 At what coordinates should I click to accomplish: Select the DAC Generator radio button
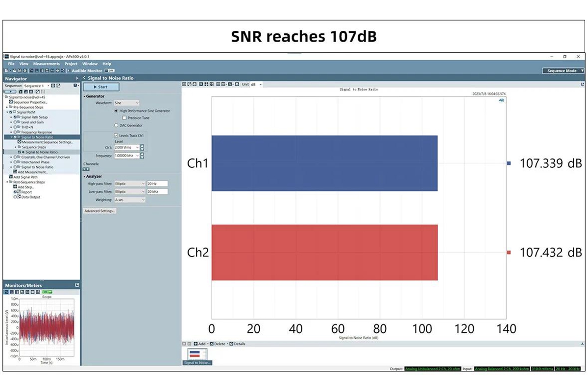click(116, 125)
